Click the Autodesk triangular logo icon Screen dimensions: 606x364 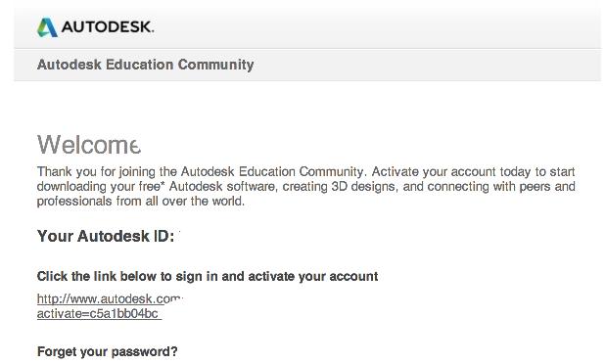click(48, 27)
